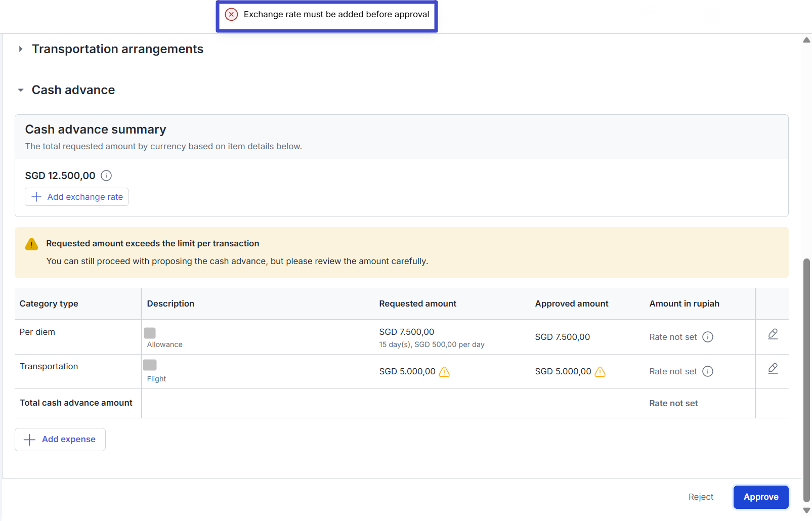Click info icon beside SGD 12.500,00 total
Viewport: 812px width, 521px height.
(106, 176)
